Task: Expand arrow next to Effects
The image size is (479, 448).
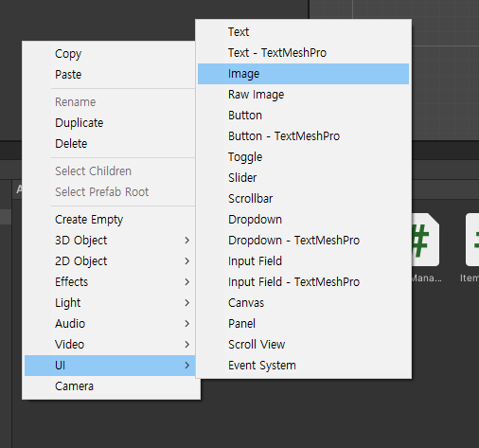Action: tap(187, 282)
